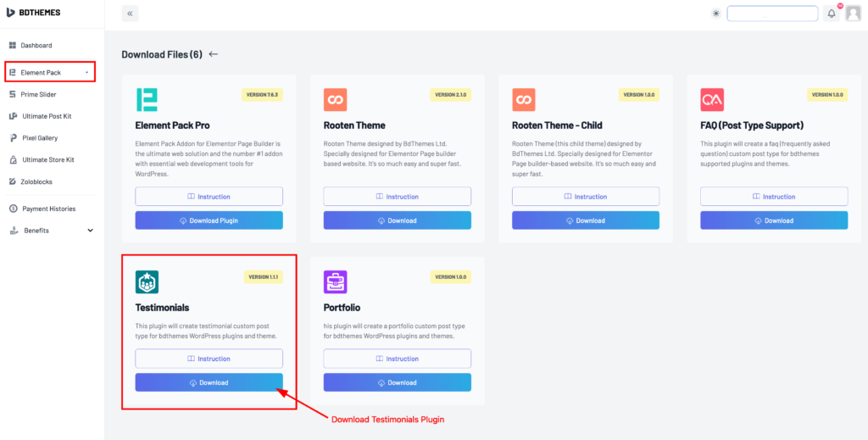Collapse the sidebar with double-chevron icon
The height and width of the screenshot is (440, 868).
[x=130, y=14]
